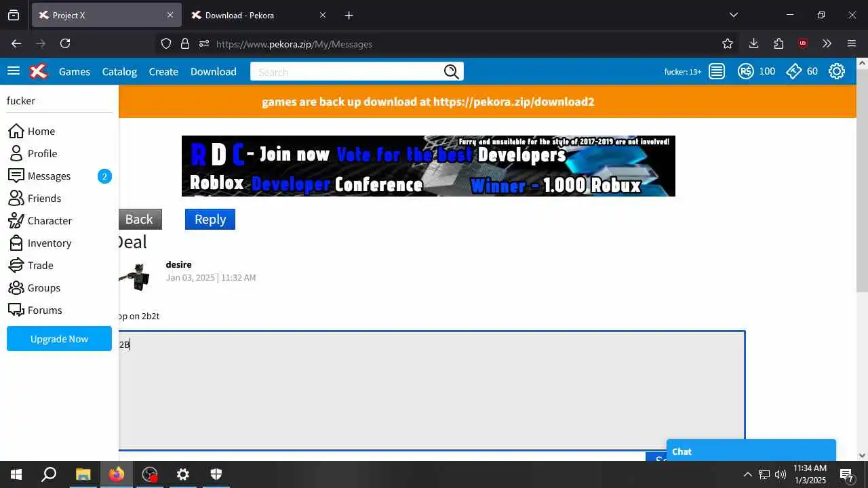Click the RDC advertisement banner
The height and width of the screenshot is (488, 868).
429,166
